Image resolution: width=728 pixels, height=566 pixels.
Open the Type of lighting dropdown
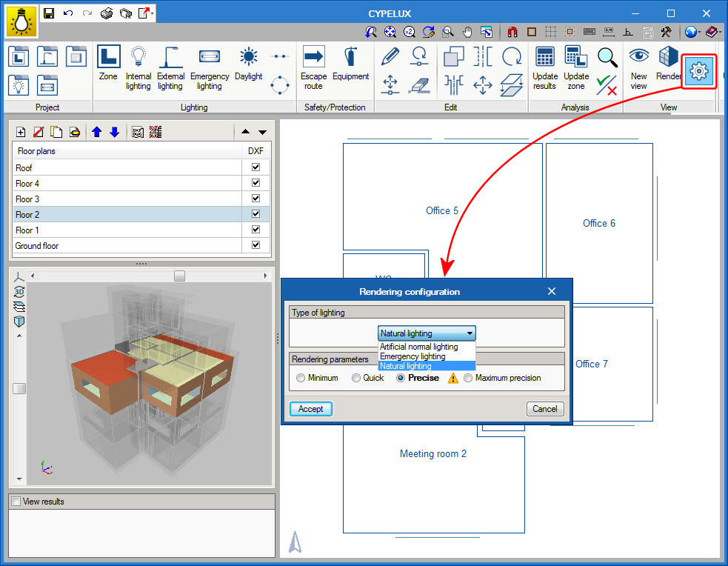tap(427, 333)
